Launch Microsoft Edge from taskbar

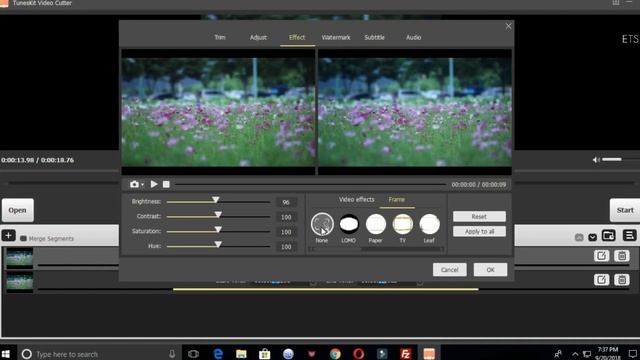click(218, 354)
